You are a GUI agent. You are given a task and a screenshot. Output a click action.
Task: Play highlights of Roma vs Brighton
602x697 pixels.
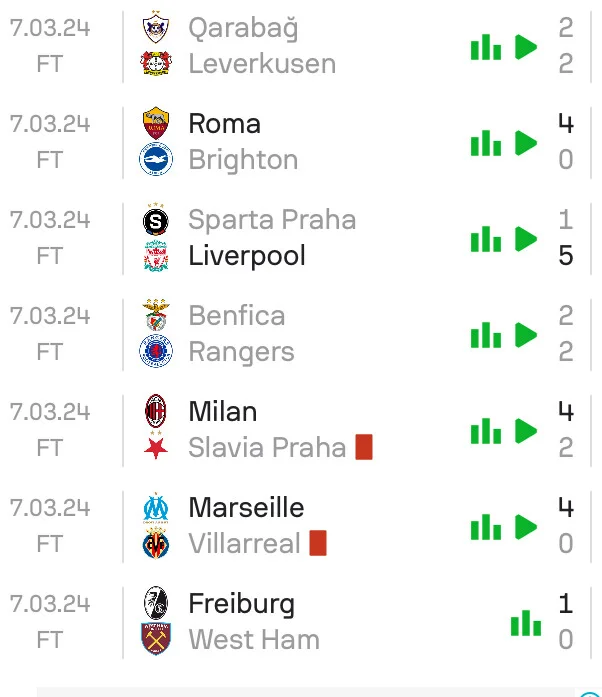[x=526, y=143]
